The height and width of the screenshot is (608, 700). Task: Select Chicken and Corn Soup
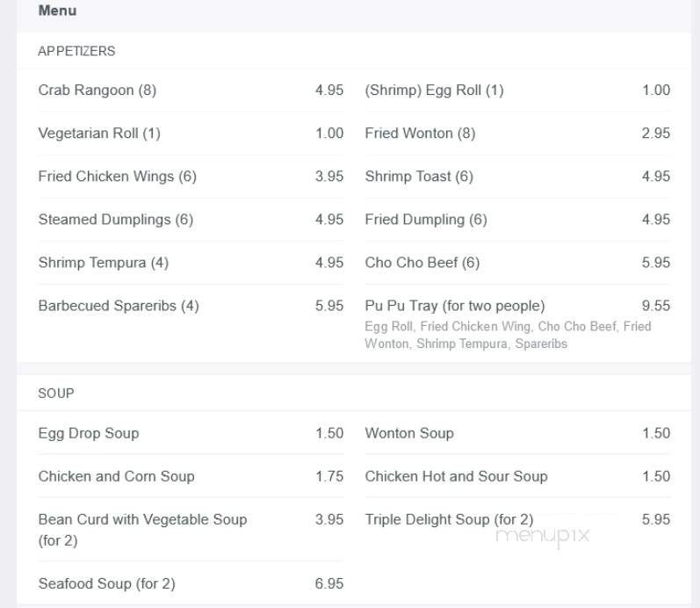point(116,476)
